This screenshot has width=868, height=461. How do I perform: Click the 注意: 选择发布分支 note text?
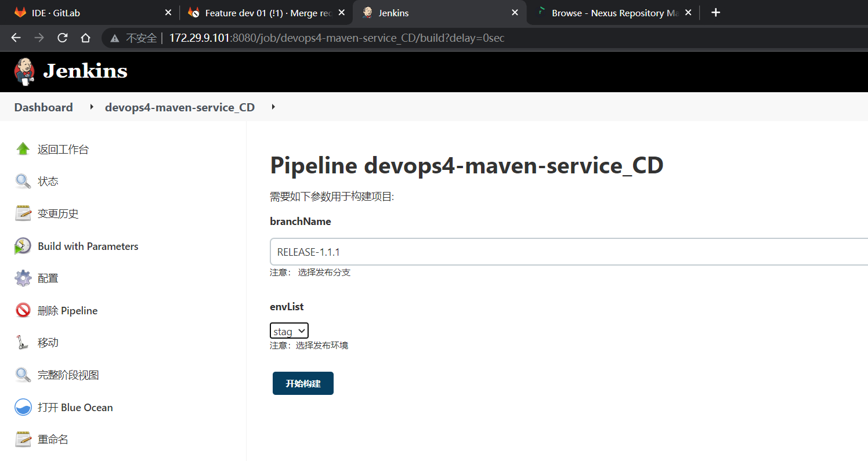click(x=310, y=273)
